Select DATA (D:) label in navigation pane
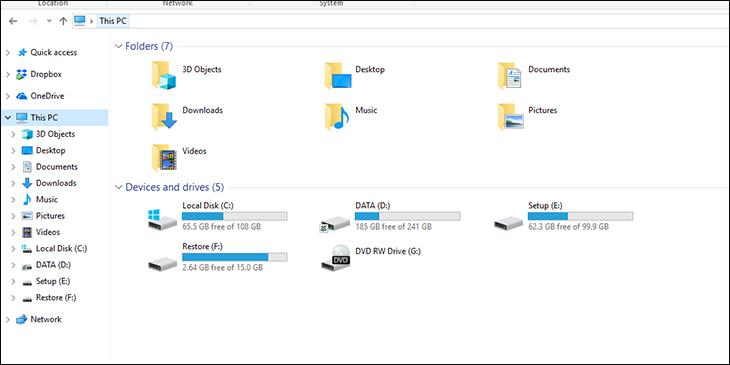 53,265
